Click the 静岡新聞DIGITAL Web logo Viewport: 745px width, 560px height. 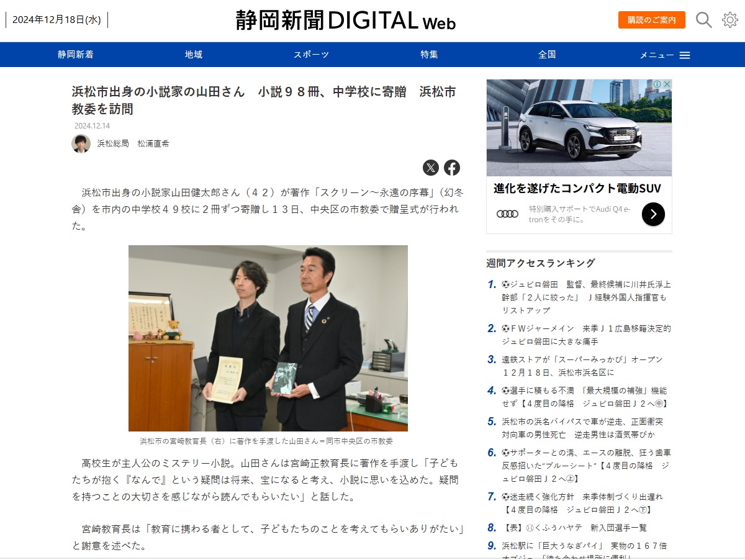[x=345, y=20]
